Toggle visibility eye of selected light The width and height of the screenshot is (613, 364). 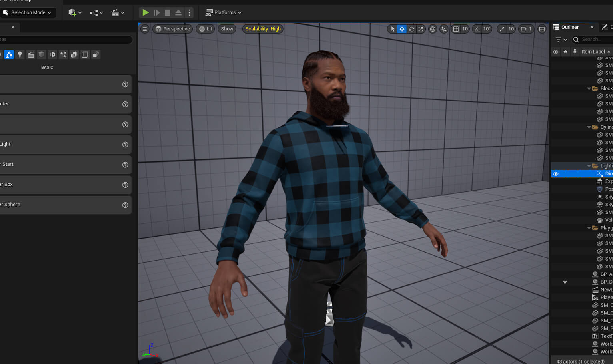[x=555, y=174]
